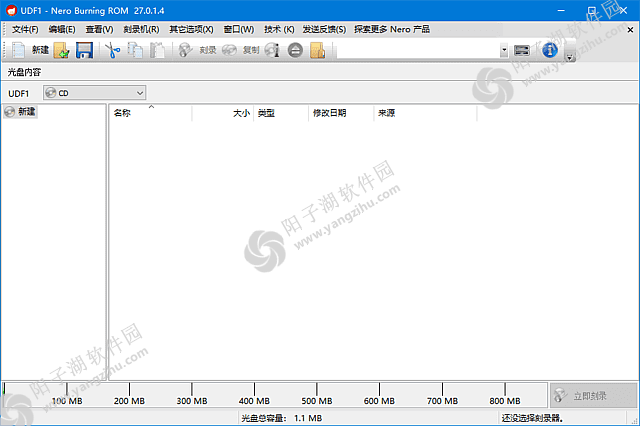Open the 查看(V) menu

99,29
